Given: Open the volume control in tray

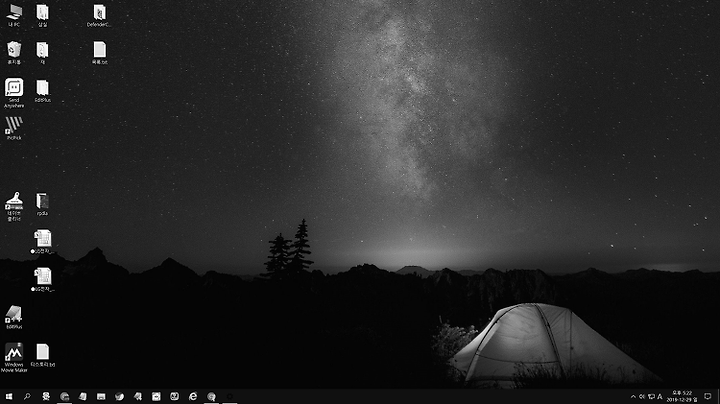Looking at the screenshot, I should coord(642,397).
